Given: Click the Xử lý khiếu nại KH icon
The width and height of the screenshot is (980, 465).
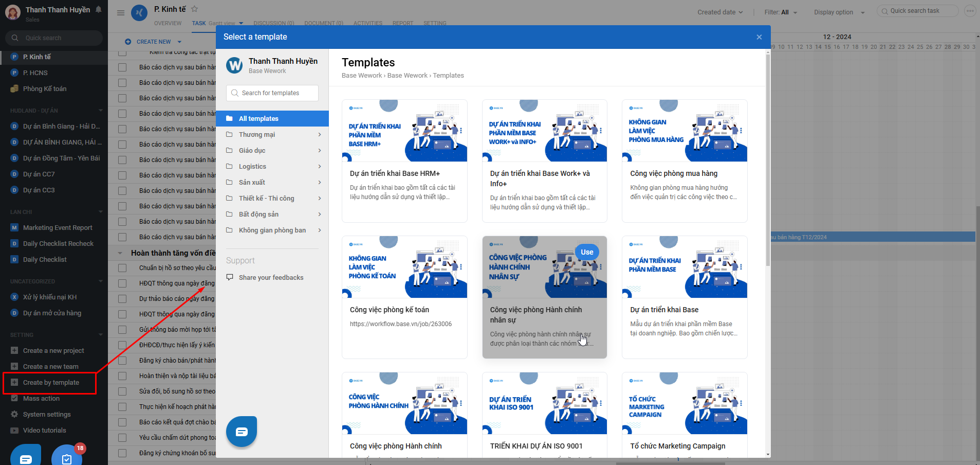Looking at the screenshot, I should (x=14, y=297).
